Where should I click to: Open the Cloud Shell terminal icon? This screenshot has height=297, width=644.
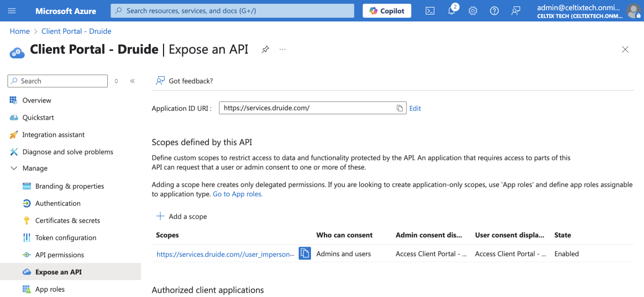click(430, 11)
